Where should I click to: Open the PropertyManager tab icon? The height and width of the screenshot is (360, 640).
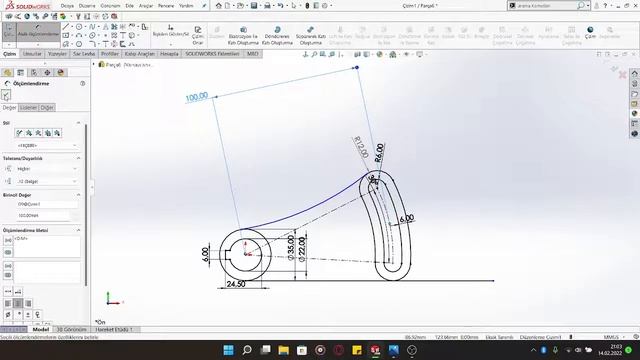tap(20, 73)
